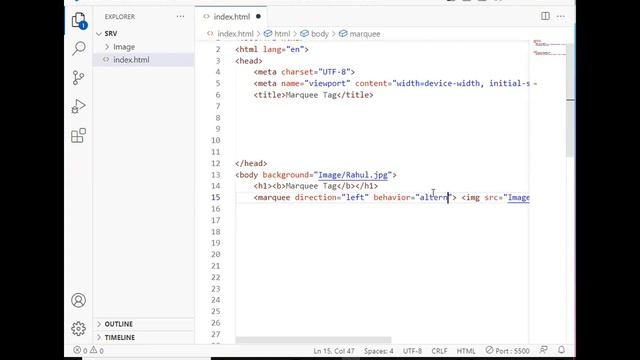640x360 pixels.
Task: Open editor more actions ellipsis
Action: pos(561,16)
